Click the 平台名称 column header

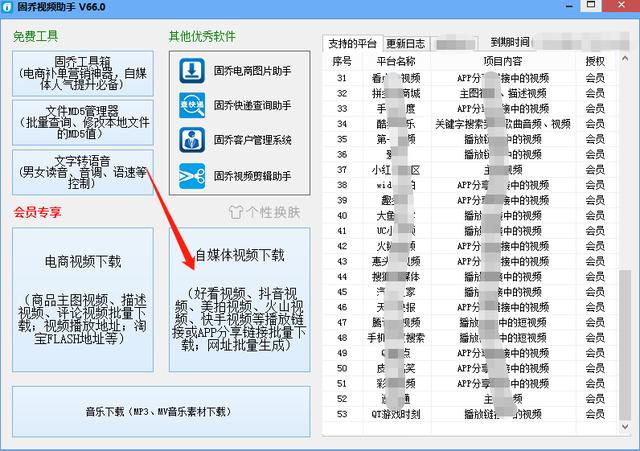[x=396, y=61]
